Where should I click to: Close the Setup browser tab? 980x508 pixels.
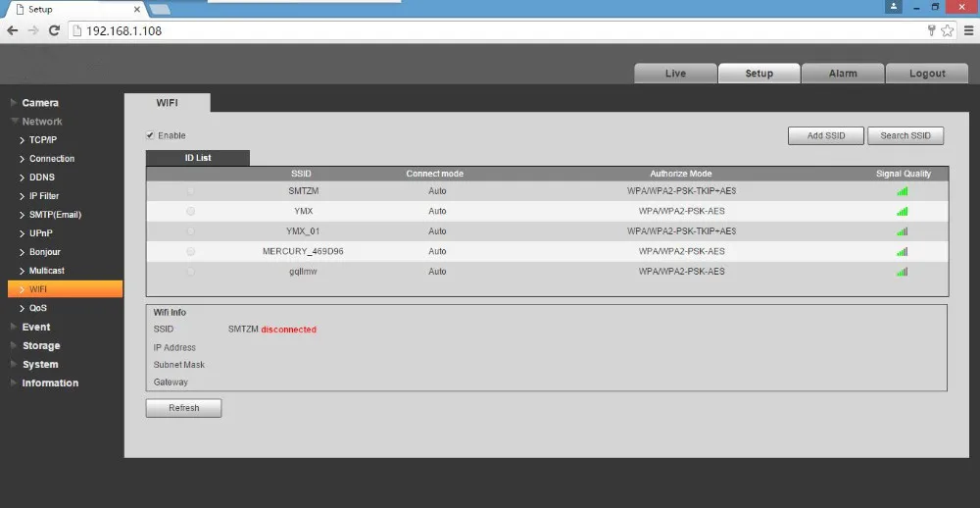[137, 10]
